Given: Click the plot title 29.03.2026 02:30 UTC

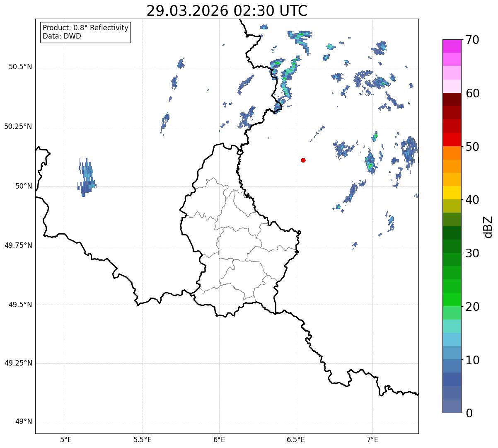Looking at the screenshot, I should (227, 11).
